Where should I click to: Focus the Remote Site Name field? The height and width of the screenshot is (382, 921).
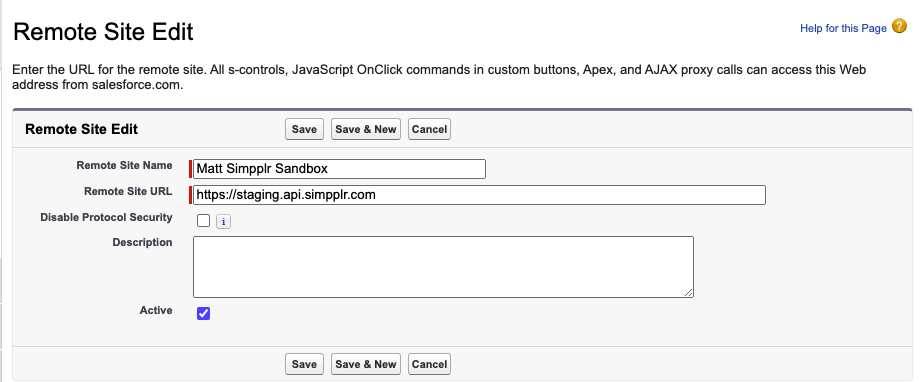point(340,169)
